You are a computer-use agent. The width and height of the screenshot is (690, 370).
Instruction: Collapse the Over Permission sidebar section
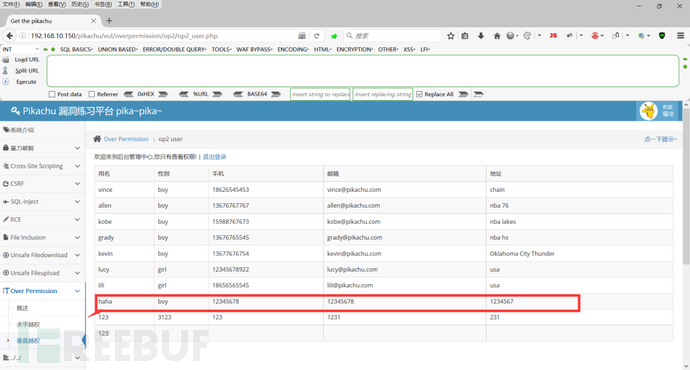click(42, 291)
